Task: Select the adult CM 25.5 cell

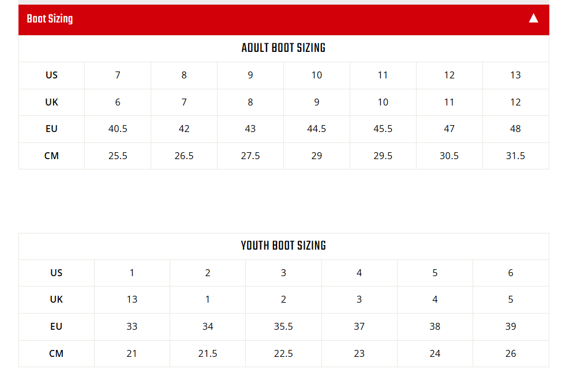Action: point(118,156)
